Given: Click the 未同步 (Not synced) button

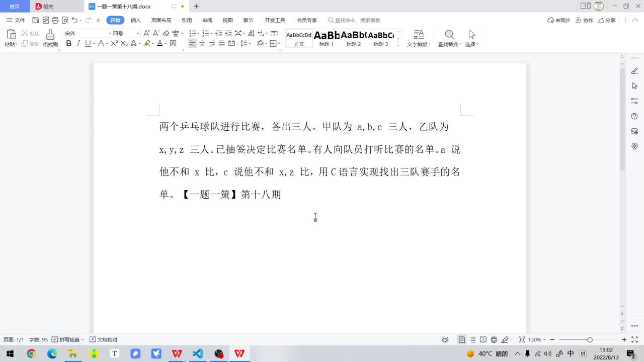Looking at the screenshot, I should pos(559,20).
